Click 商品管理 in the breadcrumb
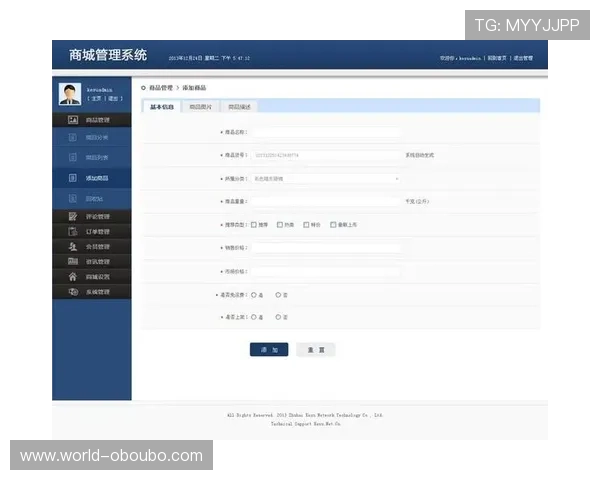The width and height of the screenshot is (600, 480). tap(161, 88)
